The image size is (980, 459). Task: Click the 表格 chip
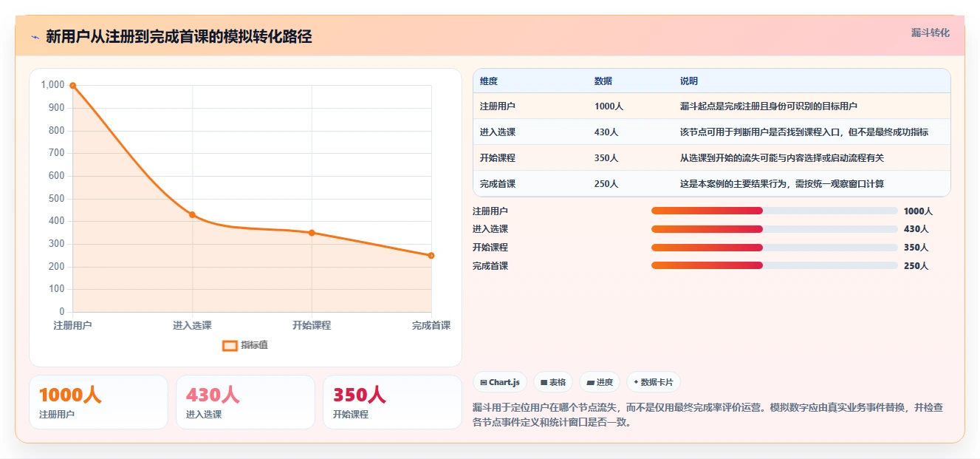pyautogui.click(x=553, y=382)
